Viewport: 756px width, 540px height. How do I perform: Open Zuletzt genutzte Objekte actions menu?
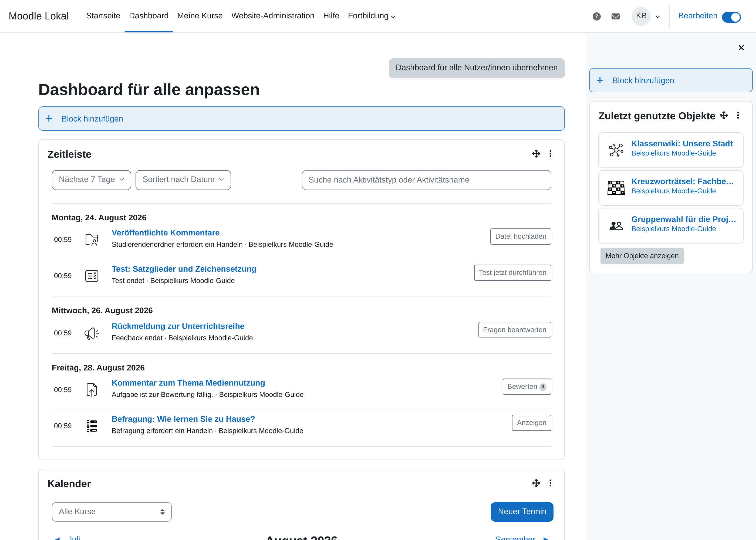coord(738,115)
